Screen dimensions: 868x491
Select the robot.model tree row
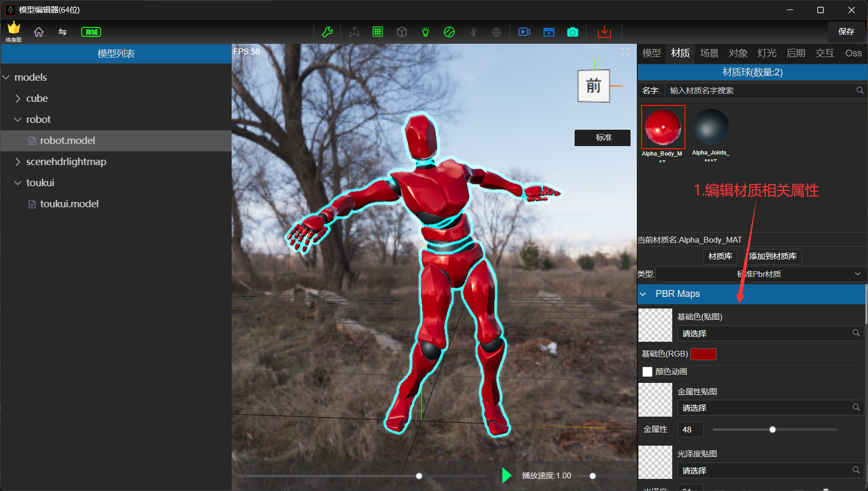click(116, 141)
